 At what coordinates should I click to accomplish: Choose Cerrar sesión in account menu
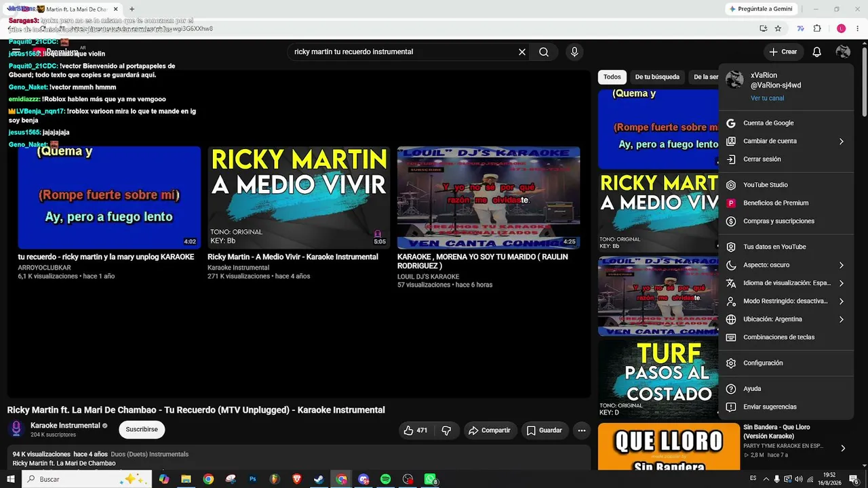[786, 159]
